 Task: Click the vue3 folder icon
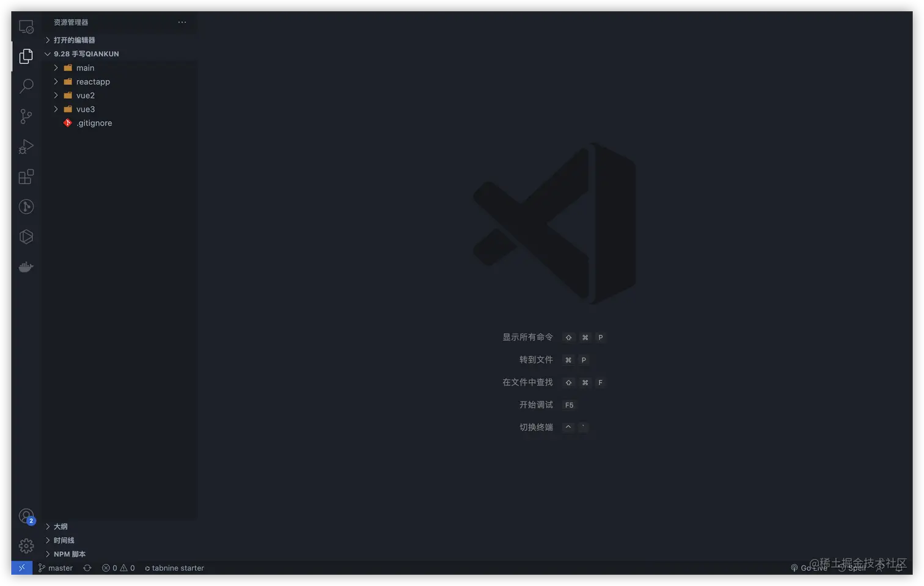click(68, 109)
